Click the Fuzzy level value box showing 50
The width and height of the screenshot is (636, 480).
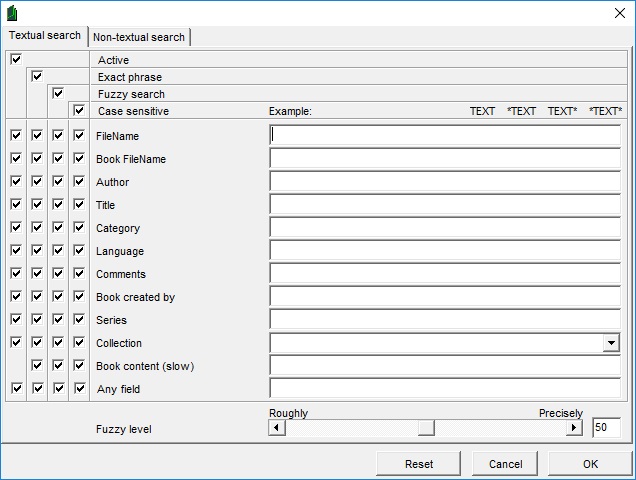coord(606,428)
